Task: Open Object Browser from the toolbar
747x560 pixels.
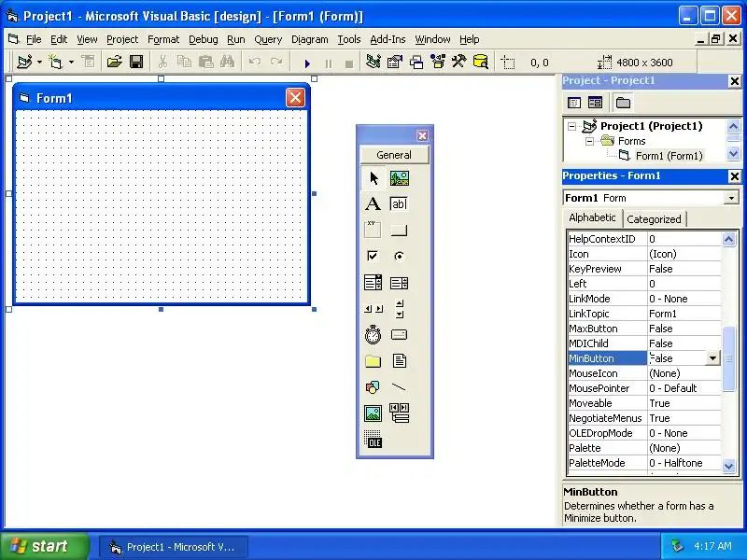Action: 437,62
